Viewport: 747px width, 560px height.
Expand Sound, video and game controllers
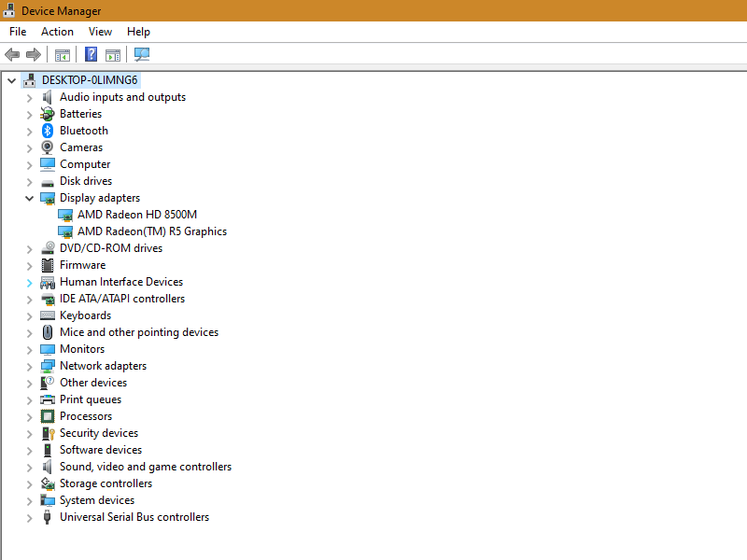click(x=30, y=468)
